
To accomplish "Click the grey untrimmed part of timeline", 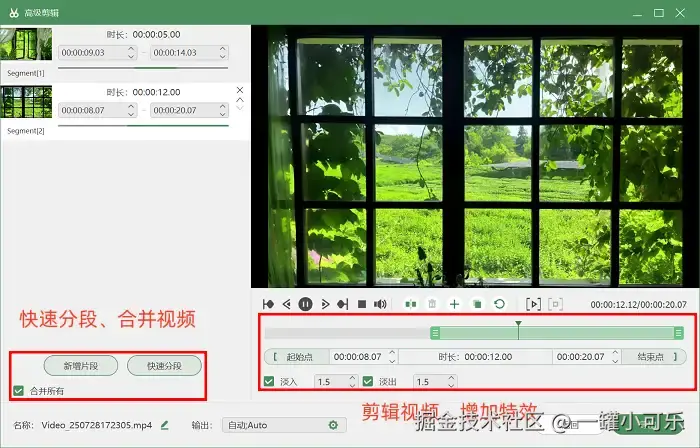I will coord(347,333).
